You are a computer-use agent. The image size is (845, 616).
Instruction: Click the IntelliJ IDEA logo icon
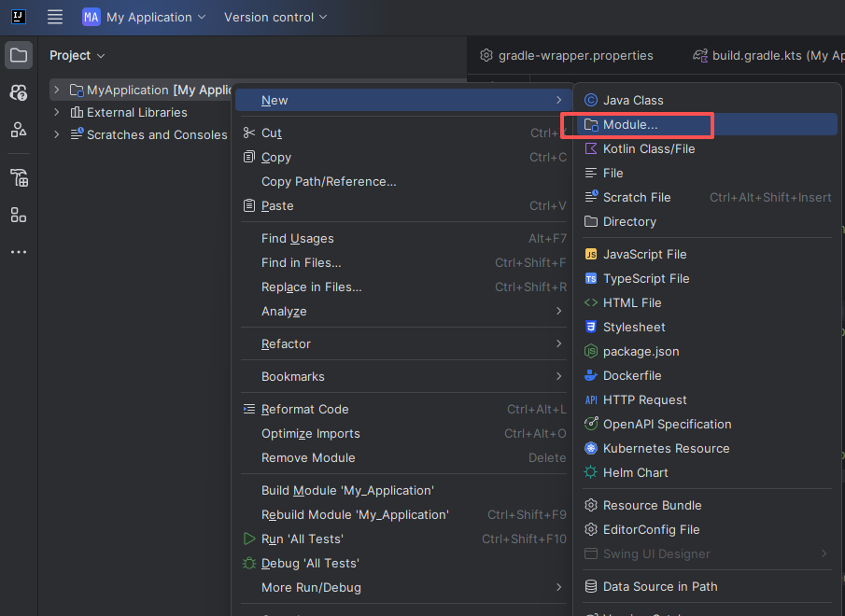19,17
